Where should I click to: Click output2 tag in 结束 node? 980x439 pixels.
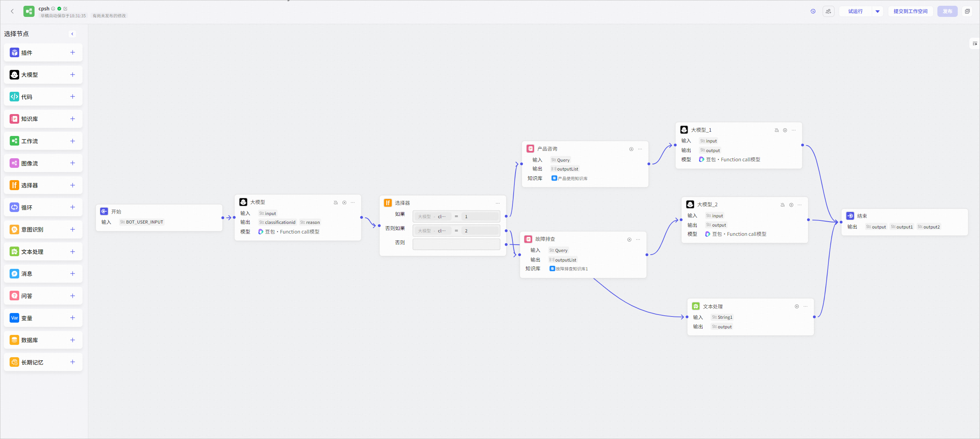click(929, 227)
